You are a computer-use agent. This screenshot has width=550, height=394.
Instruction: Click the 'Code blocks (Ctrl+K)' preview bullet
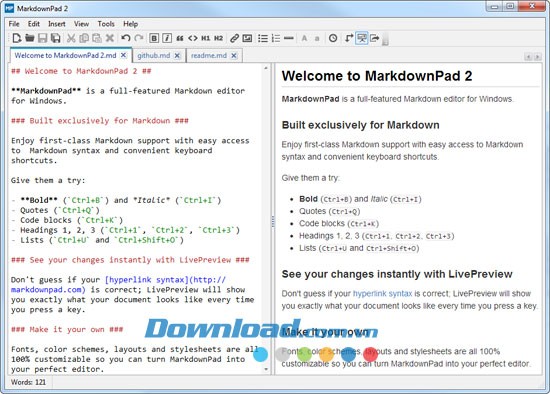pos(339,223)
